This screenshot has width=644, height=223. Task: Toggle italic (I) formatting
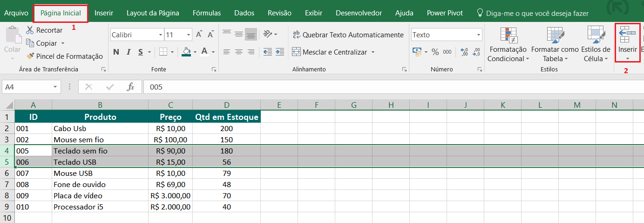pos(129,52)
